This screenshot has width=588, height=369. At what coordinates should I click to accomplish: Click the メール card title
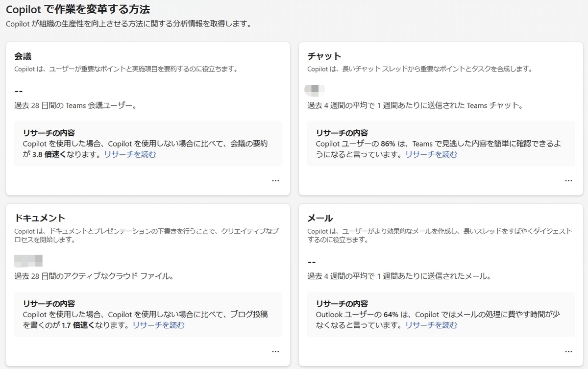coord(320,218)
